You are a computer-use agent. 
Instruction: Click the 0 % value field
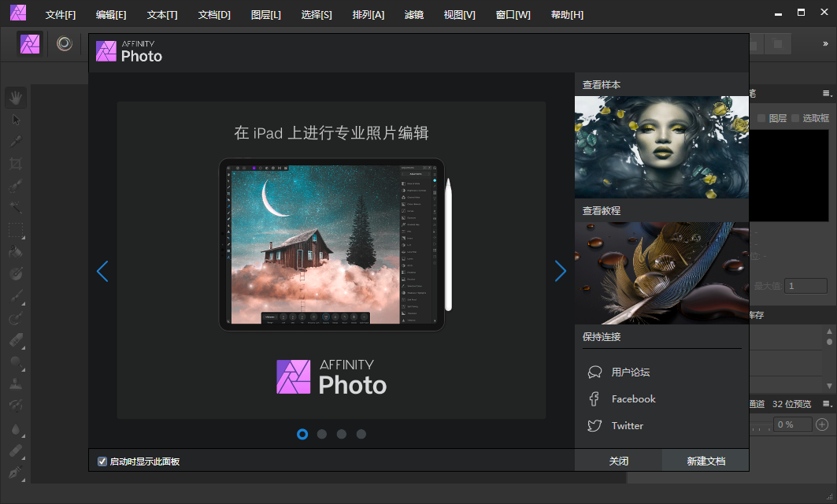pyautogui.click(x=793, y=424)
